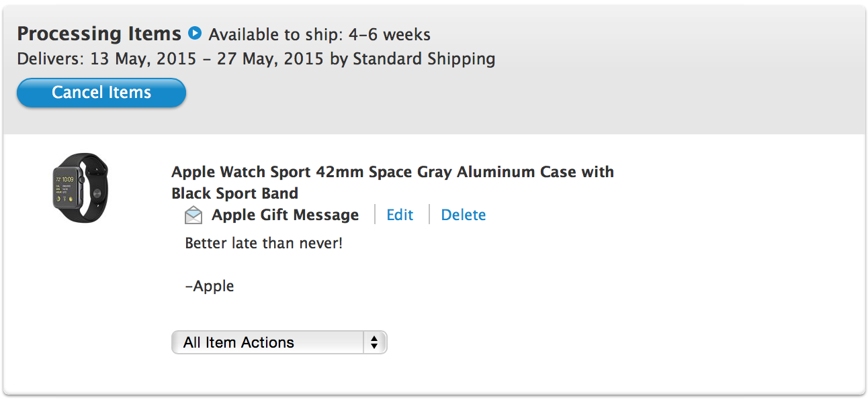This screenshot has height=400, width=868.
Task: Click the 13 May, 2015 delivery date
Action: pyautogui.click(x=142, y=59)
